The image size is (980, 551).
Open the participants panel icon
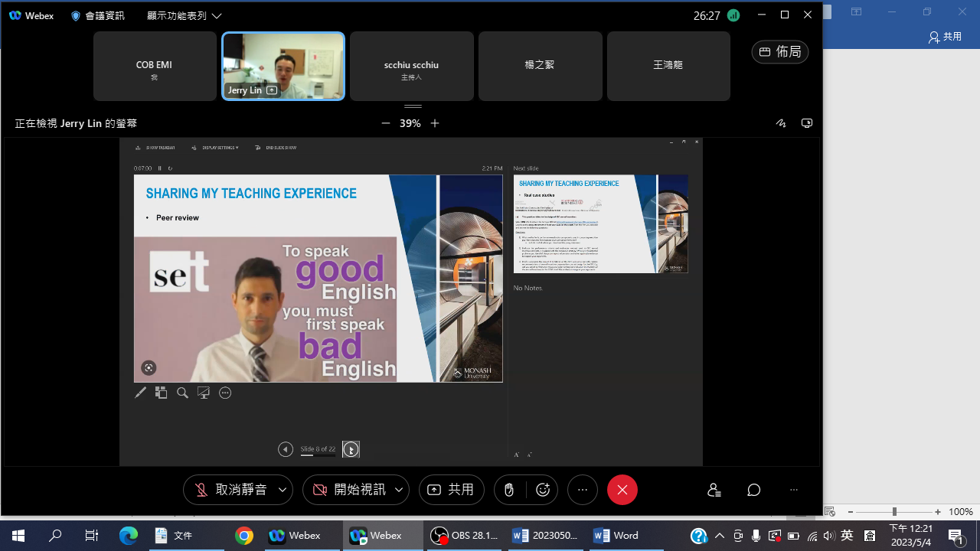[x=714, y=490]
